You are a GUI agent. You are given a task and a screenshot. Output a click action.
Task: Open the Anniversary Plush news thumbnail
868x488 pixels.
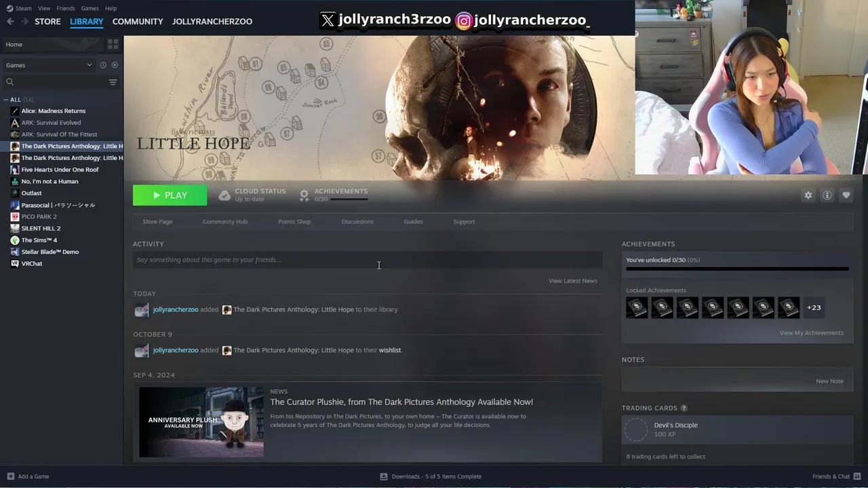201,422
